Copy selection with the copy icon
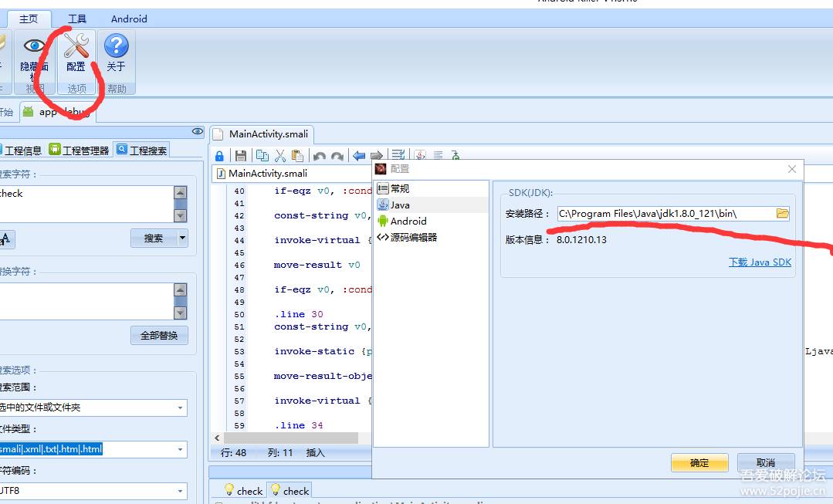The height and width of the screenshot is (504, 833). click(262, 156)
